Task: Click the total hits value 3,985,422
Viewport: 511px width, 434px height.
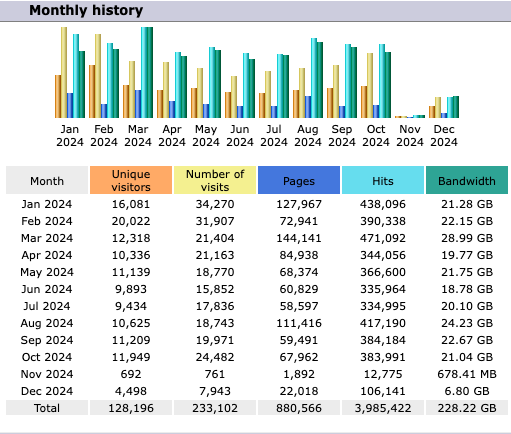Action: tap(383, 408)
